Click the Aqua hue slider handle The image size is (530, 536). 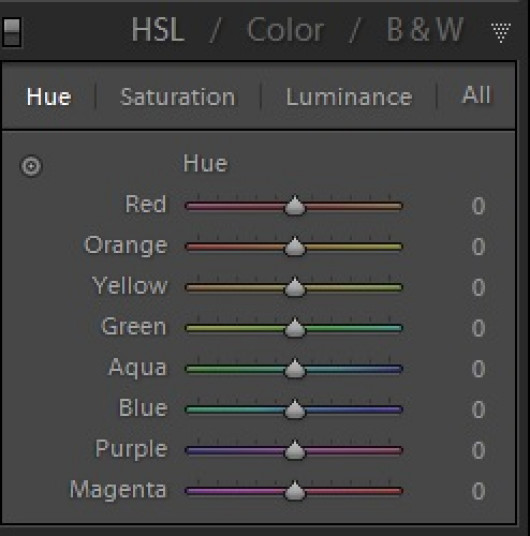294,368
